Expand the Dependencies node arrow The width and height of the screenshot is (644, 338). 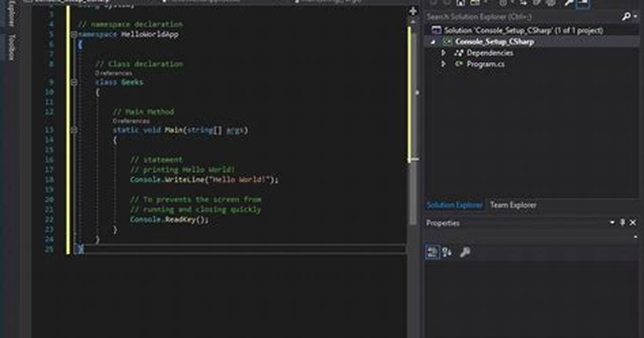443,53
